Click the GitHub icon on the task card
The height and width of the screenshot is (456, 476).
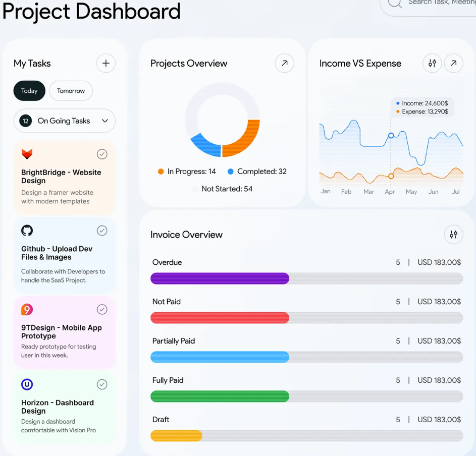[x=27, y=231]
